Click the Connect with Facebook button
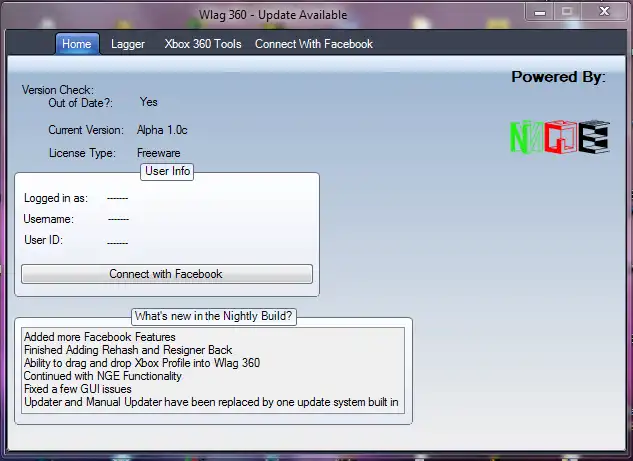633x461 pixels. coord(167,274)
